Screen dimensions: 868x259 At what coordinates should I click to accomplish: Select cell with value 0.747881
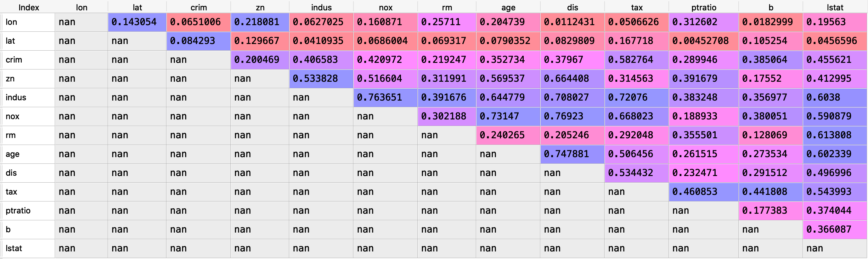tap(572, 154)
